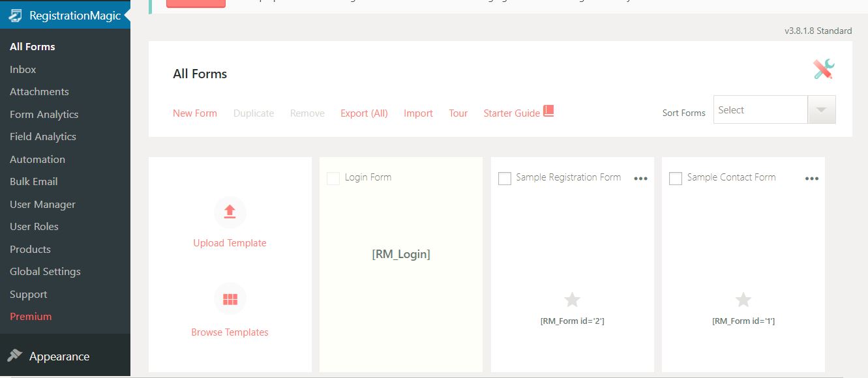Click the tools wrench icon in All Forms header
868x378 pixels.
pyautogui.click(x=824, y=69)
